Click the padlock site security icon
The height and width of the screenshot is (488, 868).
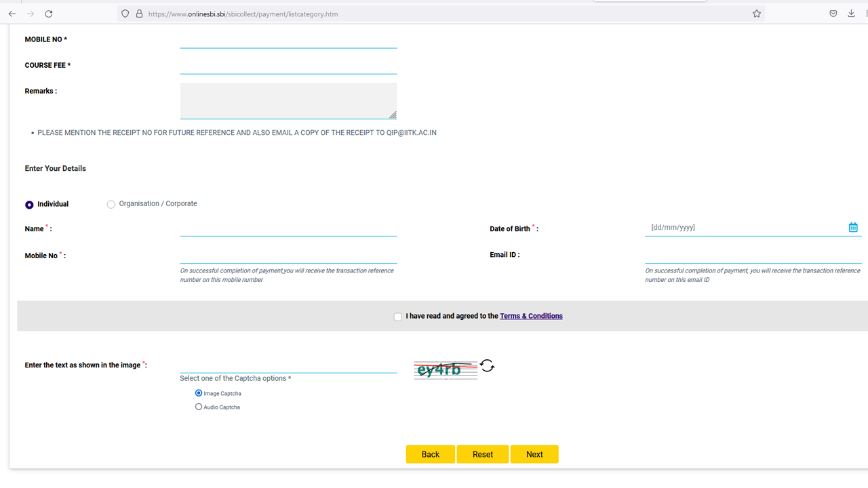click(139, 14)
